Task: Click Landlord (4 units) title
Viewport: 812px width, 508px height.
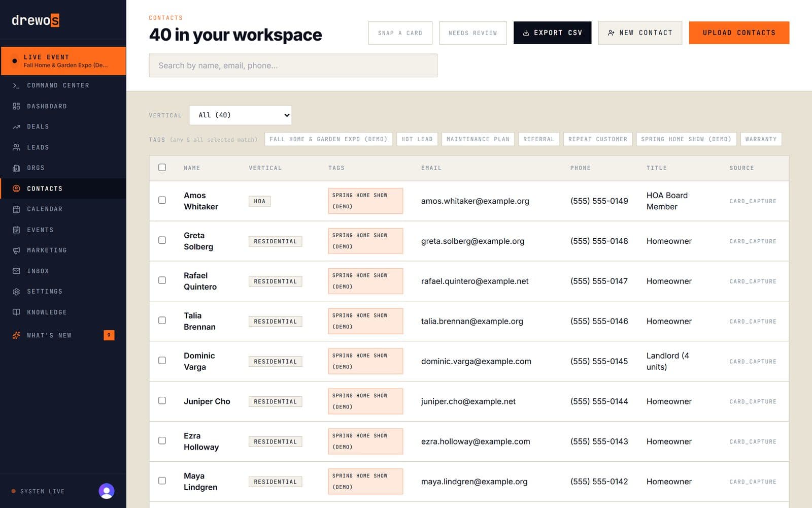Action: pyautogui.click(x=668, y=361)
